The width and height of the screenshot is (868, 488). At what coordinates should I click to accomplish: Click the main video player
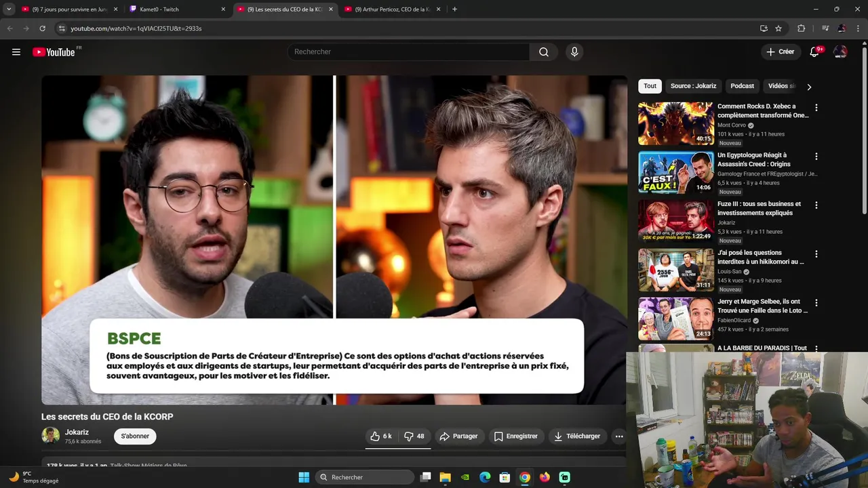click(334, 240)
